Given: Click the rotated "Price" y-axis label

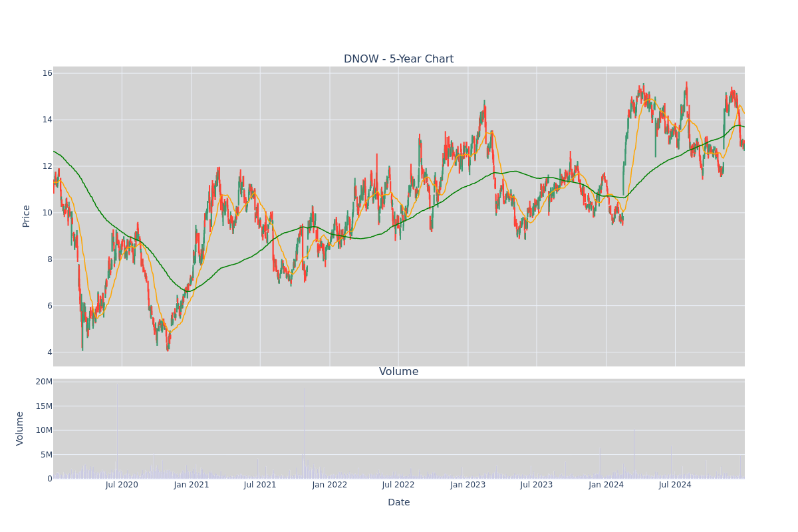Looking at the screenshot, I should 27,216.
